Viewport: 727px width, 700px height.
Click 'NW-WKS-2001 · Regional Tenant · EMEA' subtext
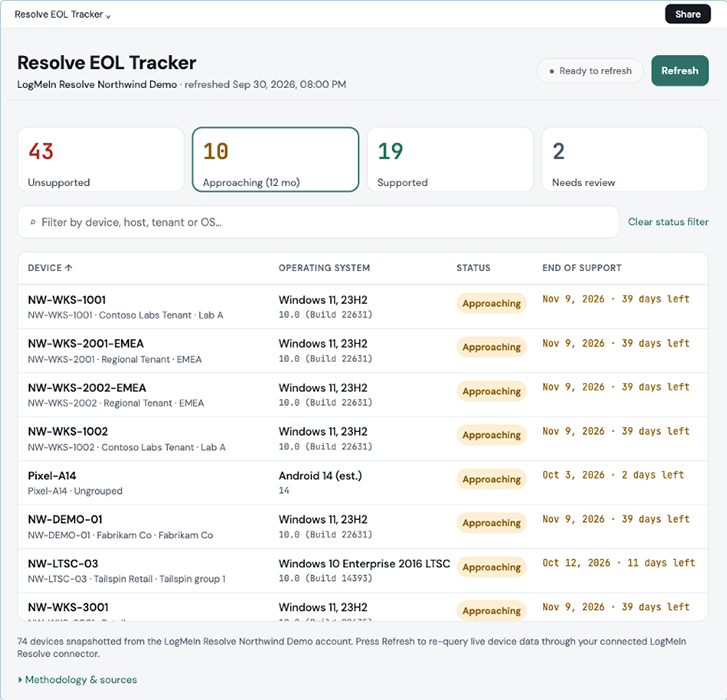tap(115, 360)
